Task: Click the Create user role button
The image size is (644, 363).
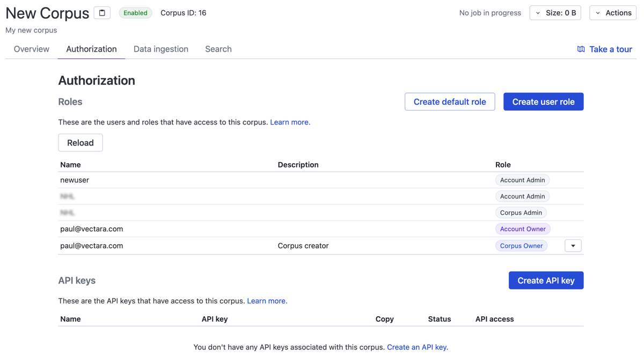Action: (x=543, y=101)
